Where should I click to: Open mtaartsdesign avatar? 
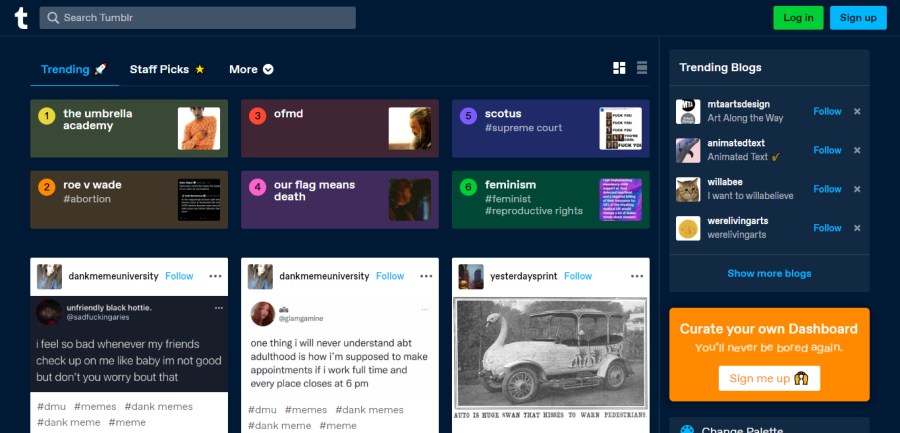point(688,111)
